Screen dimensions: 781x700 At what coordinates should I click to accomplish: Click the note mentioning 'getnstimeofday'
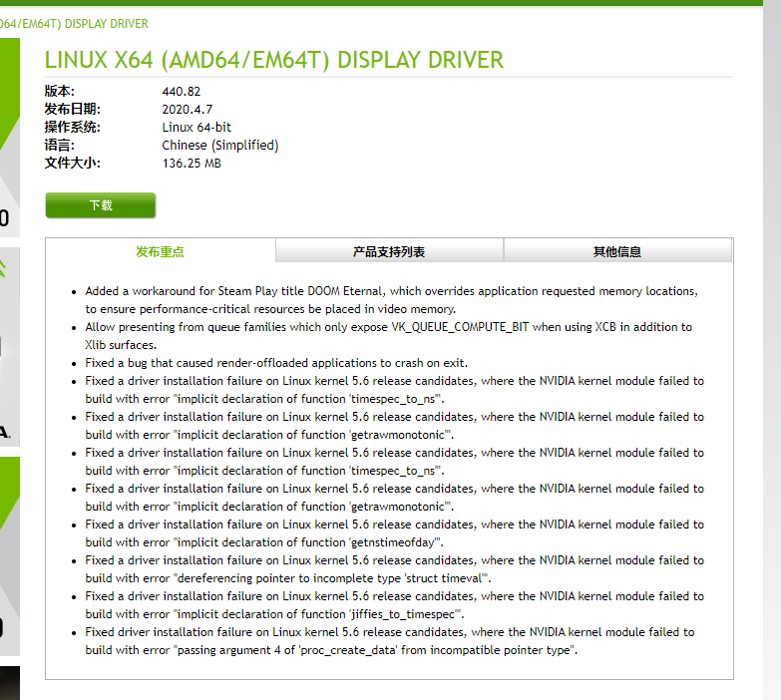[394, 533]
